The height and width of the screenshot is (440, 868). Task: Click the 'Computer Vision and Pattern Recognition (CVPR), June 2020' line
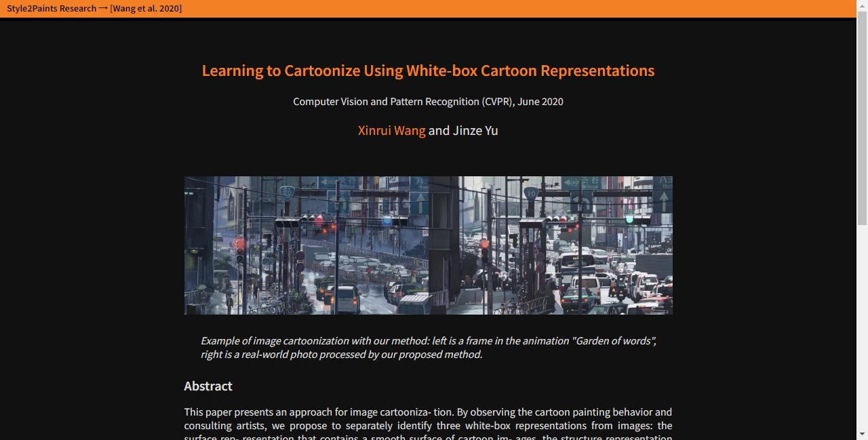[x=429, y=102]
